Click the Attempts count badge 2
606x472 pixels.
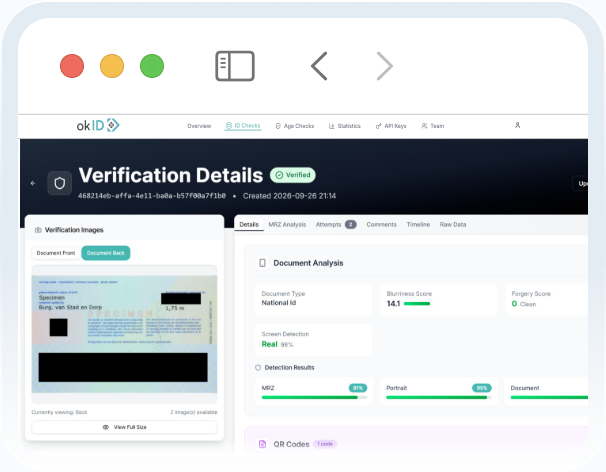351,225
